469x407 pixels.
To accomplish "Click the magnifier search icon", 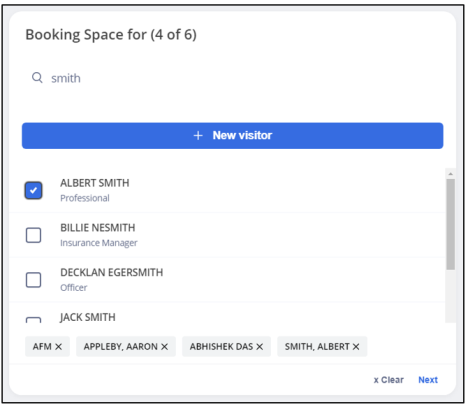I will click(x=37, y=78).
